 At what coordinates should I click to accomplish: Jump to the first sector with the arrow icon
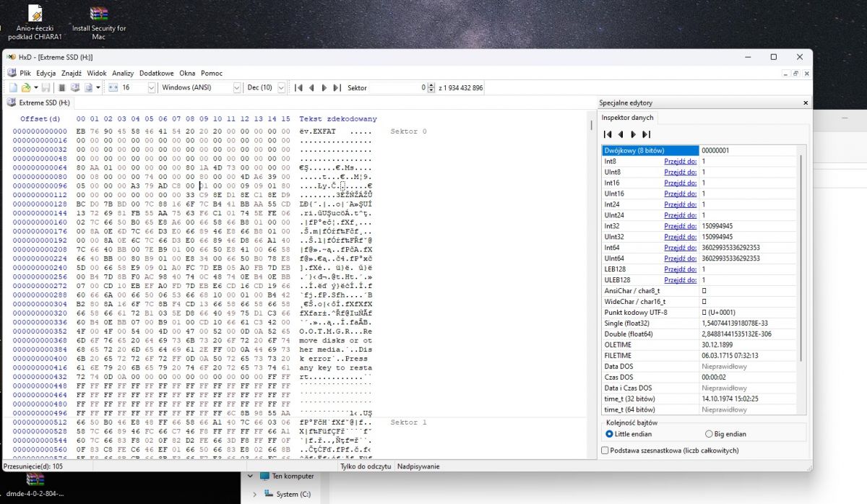click(299, 87)
